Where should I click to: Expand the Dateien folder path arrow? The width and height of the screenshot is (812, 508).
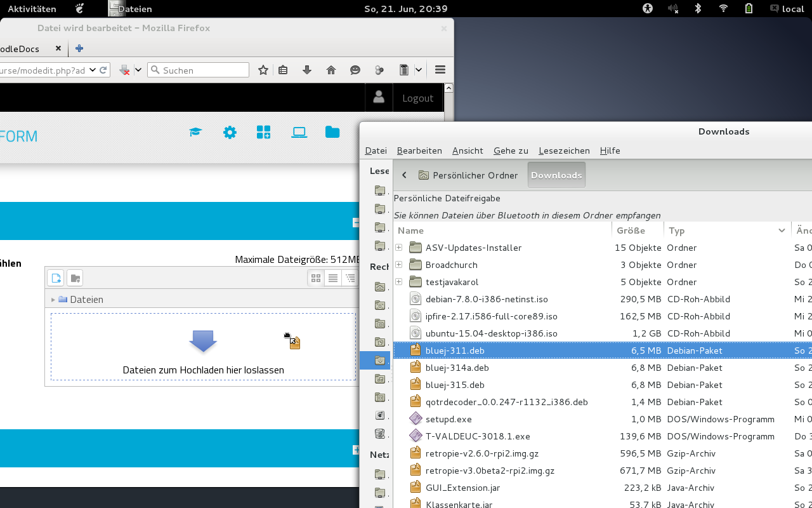53,300
